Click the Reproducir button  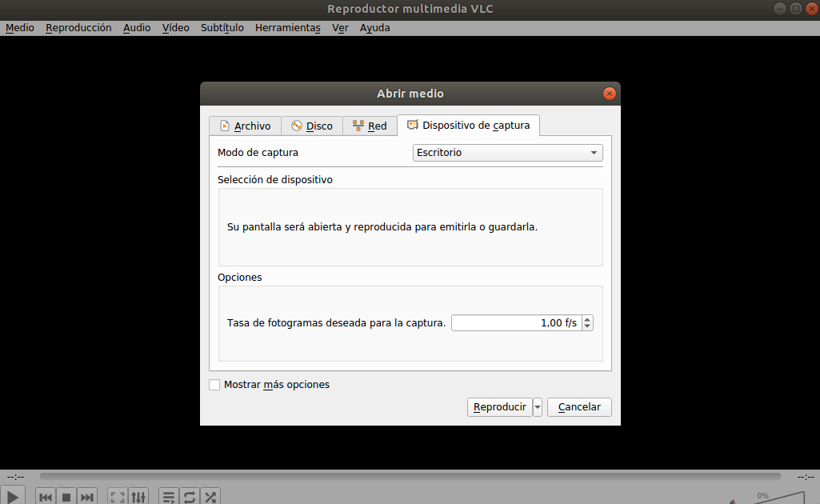point(499,407)
